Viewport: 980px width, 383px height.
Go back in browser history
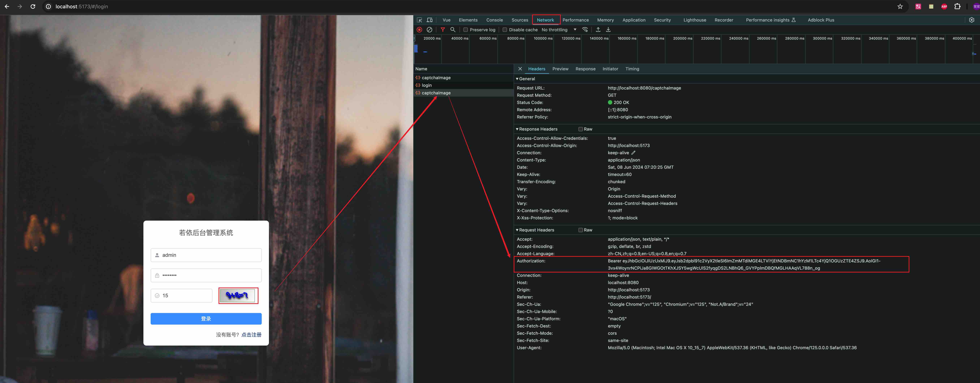(7, 7)
